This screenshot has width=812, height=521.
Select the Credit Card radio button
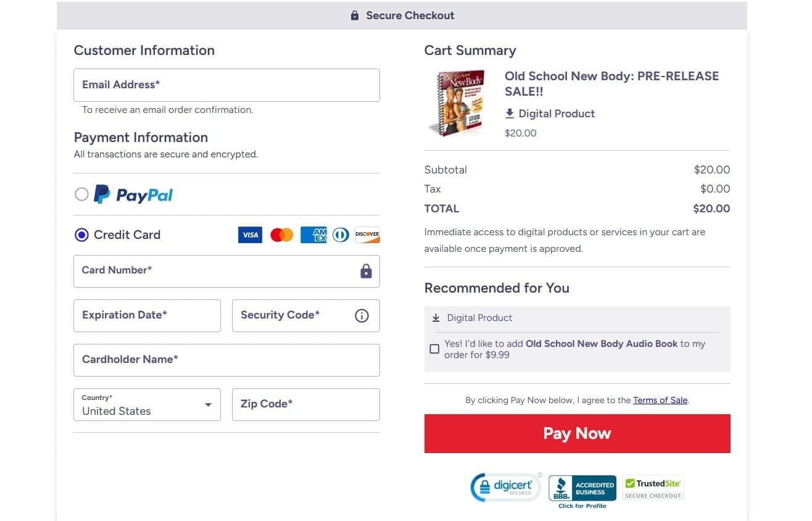(x=81, y=235)
